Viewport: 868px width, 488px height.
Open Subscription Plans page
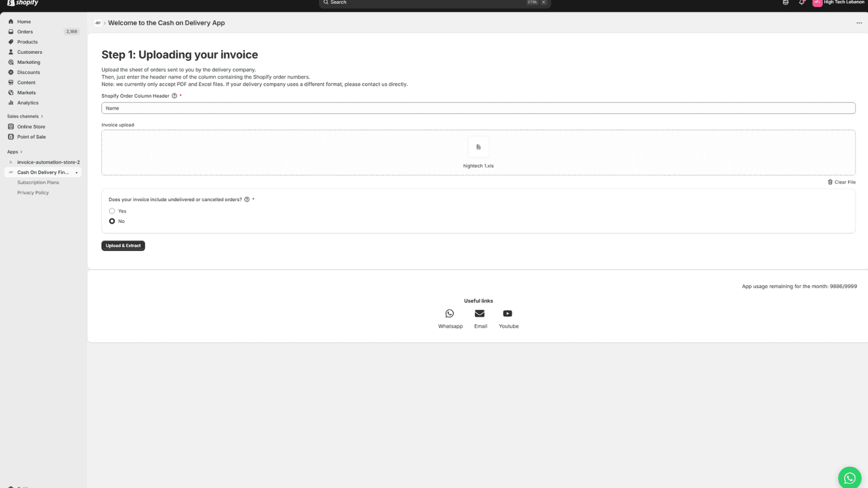[38, 183]
